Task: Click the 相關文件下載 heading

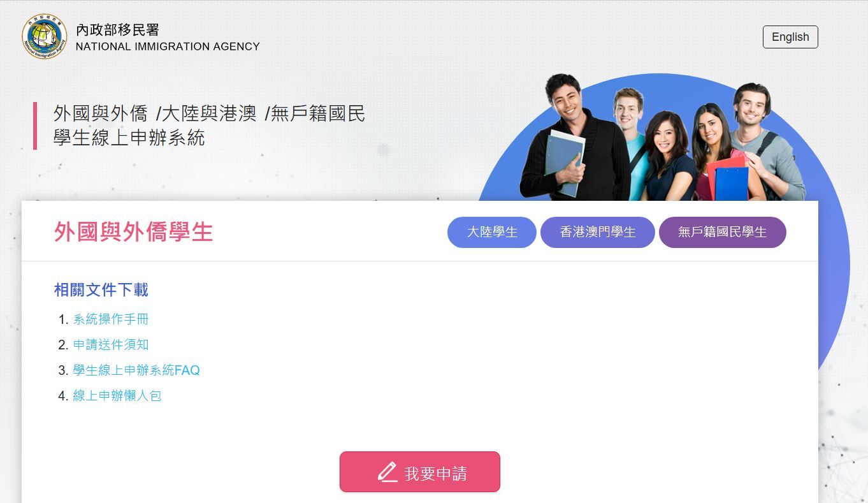Action: click(x=101, y=290)
